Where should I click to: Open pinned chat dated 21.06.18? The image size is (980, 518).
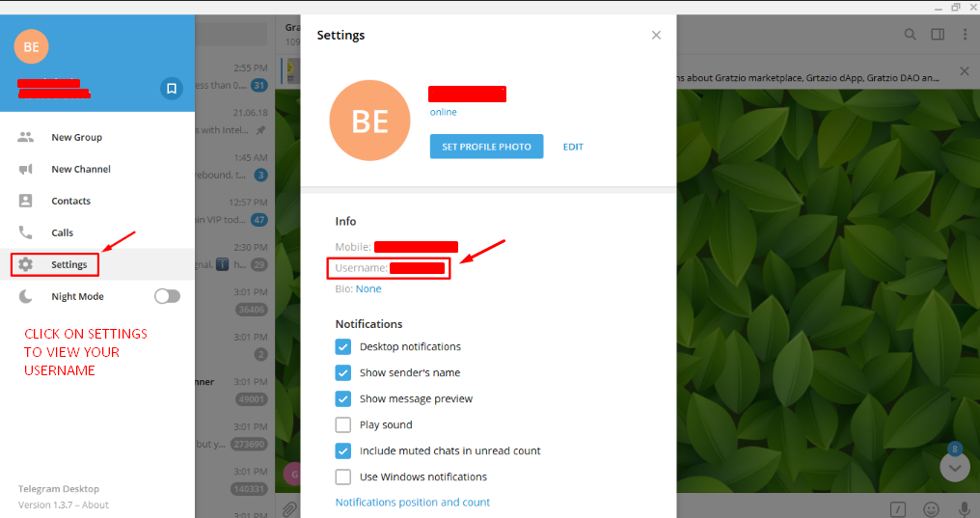235,122
